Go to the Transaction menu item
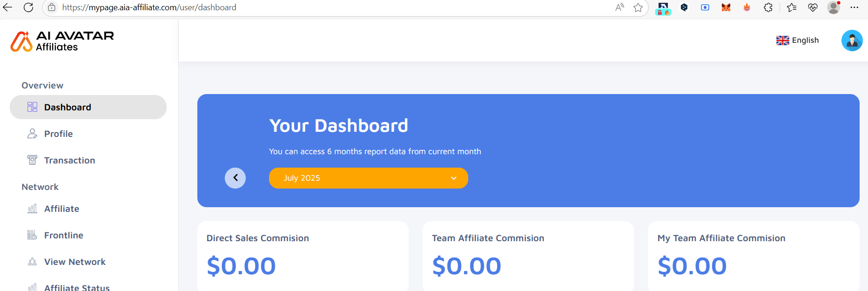 [x=69, y=160]
